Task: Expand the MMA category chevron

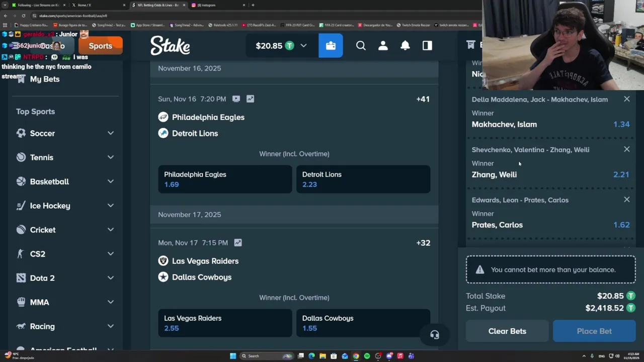Action: [x=110, y=302]
